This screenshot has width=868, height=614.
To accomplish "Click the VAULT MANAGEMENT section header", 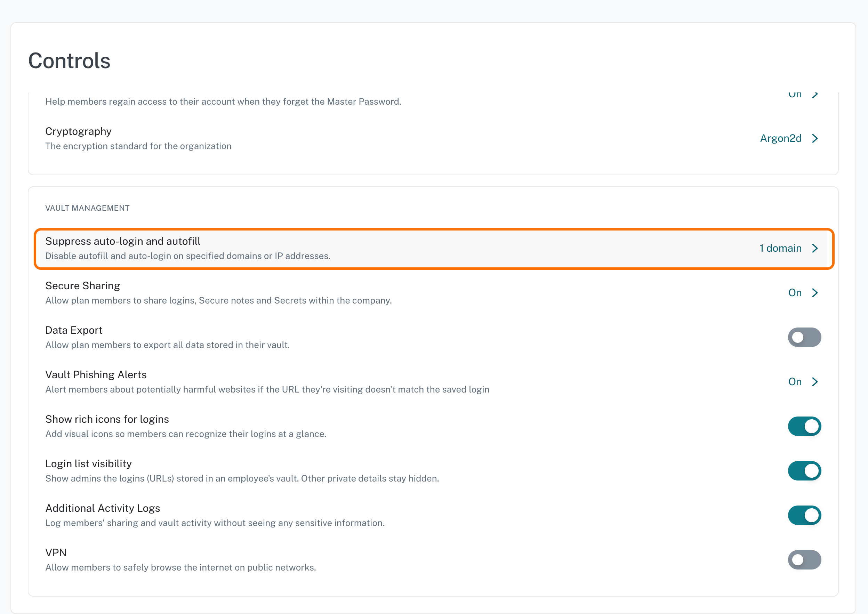I will tap(87, 208).
